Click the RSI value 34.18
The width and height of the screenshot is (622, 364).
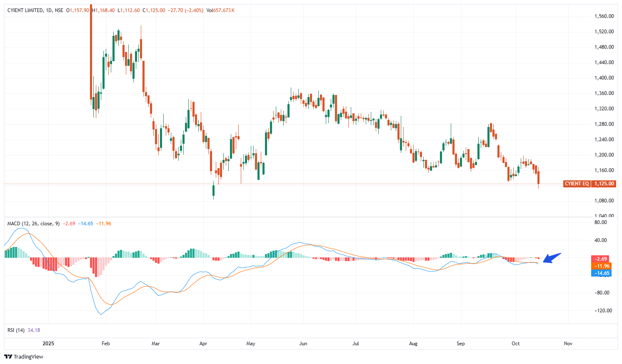[x=34, y=330]
